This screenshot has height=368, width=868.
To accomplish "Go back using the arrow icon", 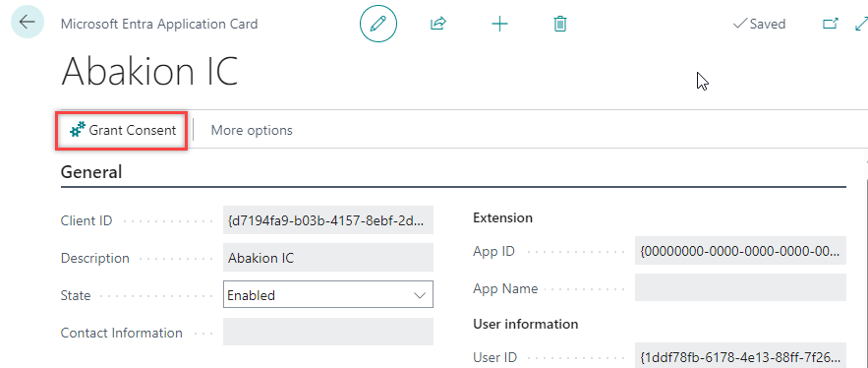I will coord(28,23).
